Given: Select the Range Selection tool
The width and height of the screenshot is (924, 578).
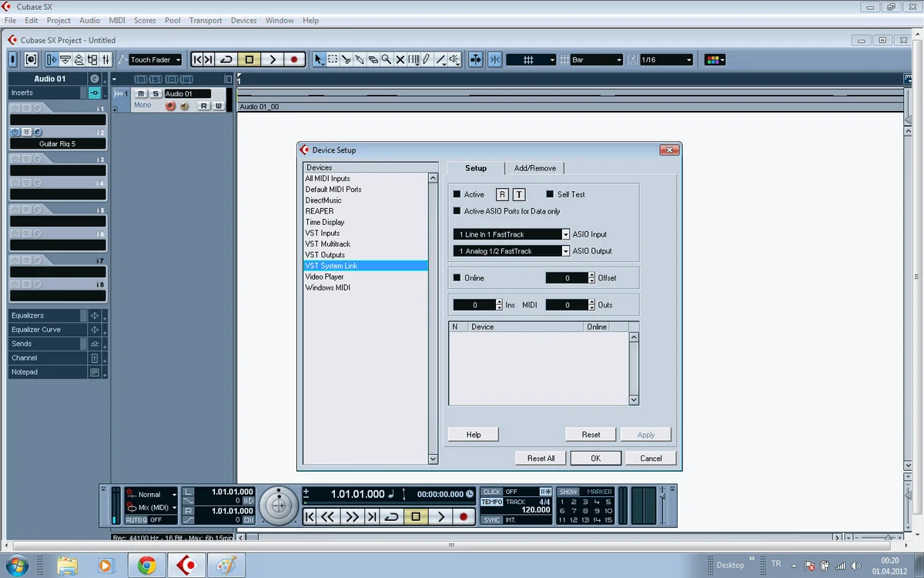Looking at the screenshot, I should (x=333, y=59).
